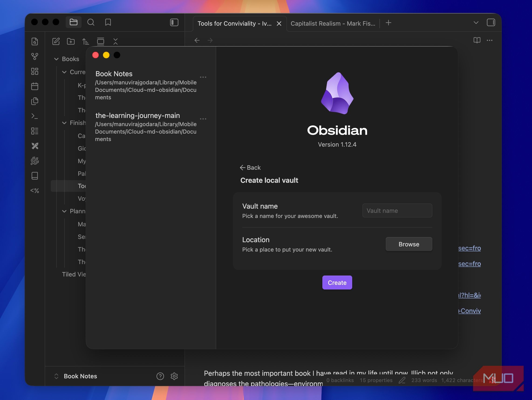Click 0 backlinks in status bar
532x400 pixels.
click(340, 380)
